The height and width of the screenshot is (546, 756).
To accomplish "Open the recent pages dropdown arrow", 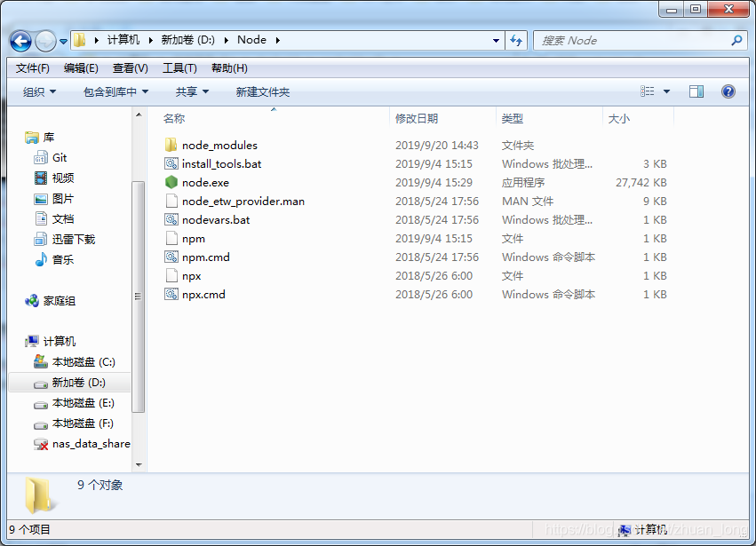I will tap(63, 42).
